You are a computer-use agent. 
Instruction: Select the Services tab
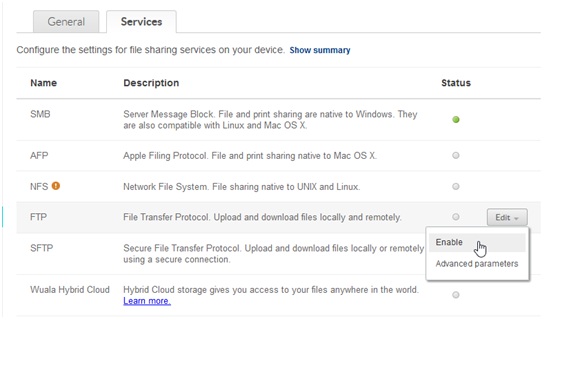(141, 21)
